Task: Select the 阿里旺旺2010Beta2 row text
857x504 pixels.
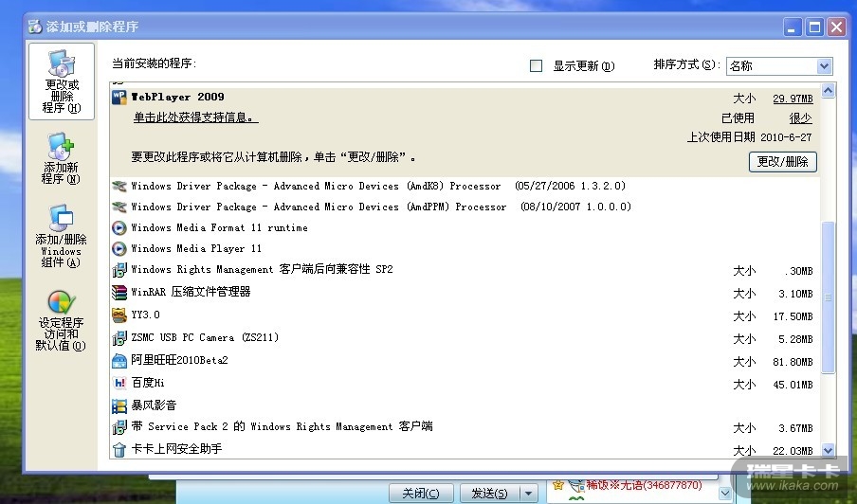Action: click(x=179, y=360)
